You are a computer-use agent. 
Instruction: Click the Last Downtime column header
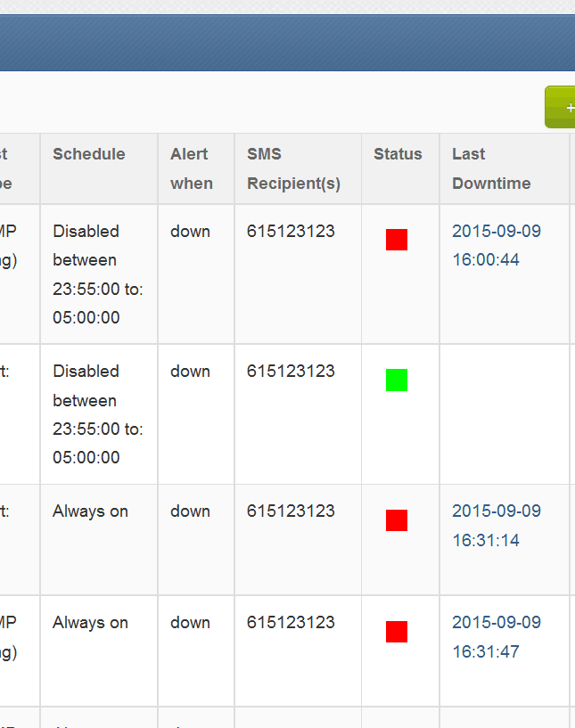tap(491, 168)
